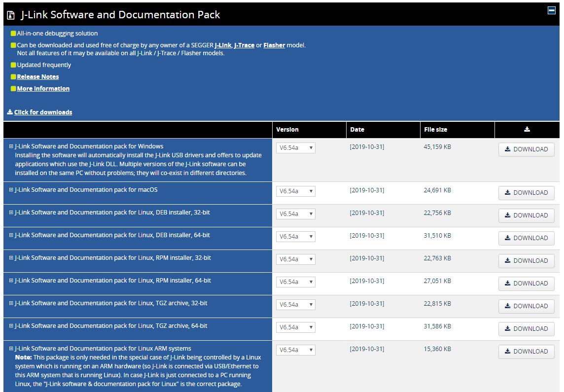Expand Linux DEB installer 32-bit row

tap(11, 213)
